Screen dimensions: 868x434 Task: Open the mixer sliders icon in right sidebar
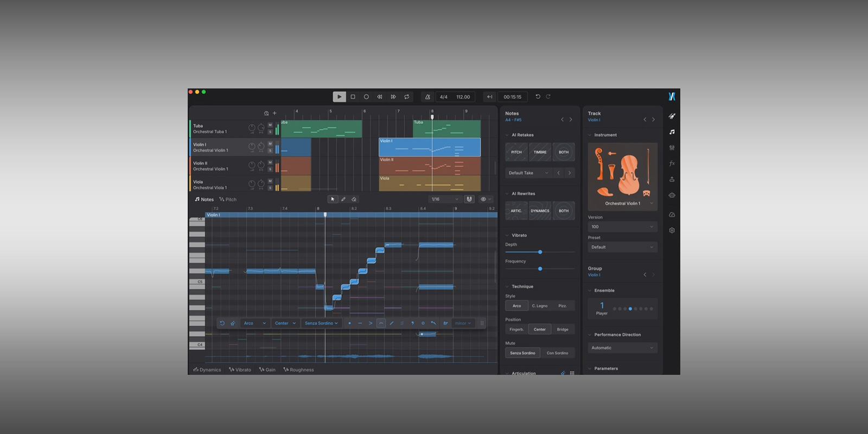coord(672,148)
